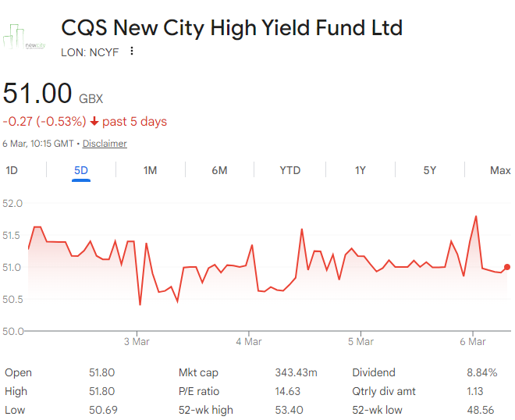
Task: Click the Mkt cap value 343.43m
Action: pyautogui.click(x=297, y=372)
